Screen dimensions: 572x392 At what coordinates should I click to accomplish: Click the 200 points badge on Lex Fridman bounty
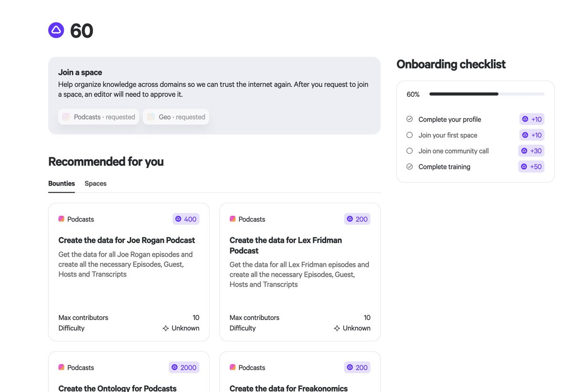pos(357,219)
